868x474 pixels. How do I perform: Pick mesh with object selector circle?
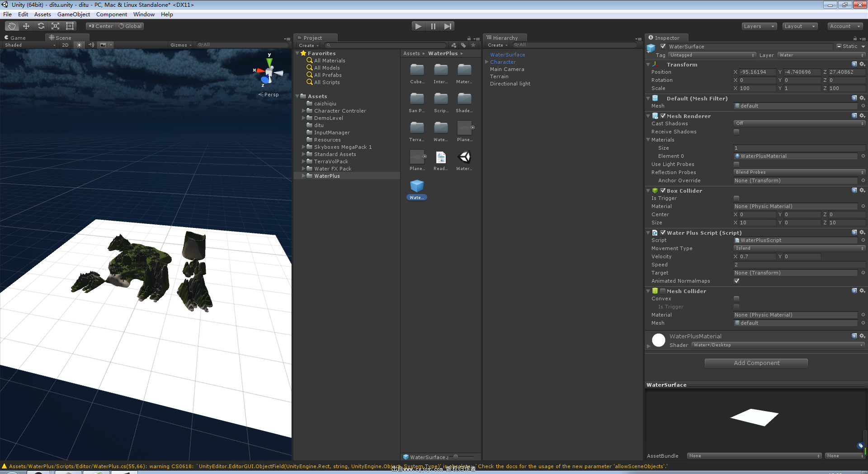click(x=863, y=106)
